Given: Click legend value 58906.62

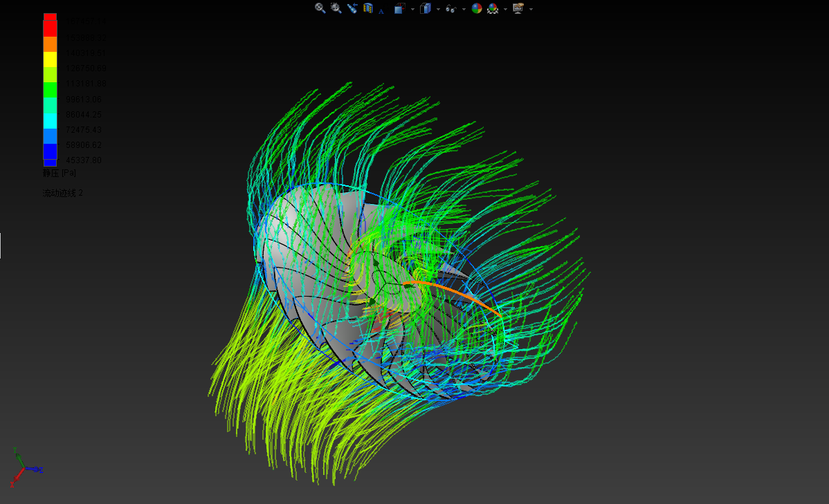Looking at the screenshot, I should click(84, 145).
